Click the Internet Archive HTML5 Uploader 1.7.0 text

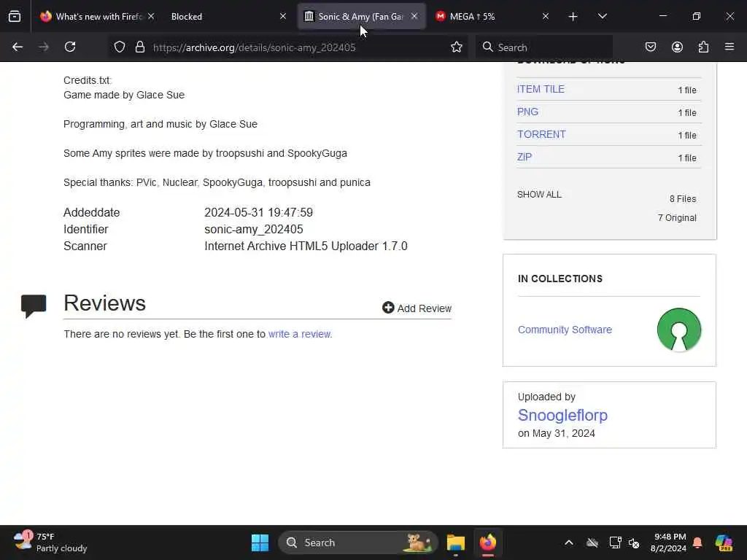[306, 246]
